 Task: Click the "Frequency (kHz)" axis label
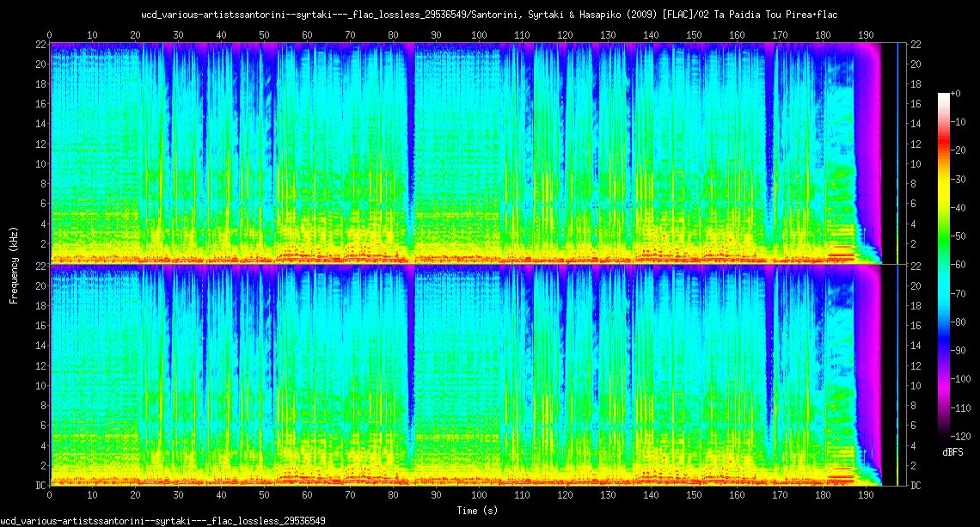point(14,266)
